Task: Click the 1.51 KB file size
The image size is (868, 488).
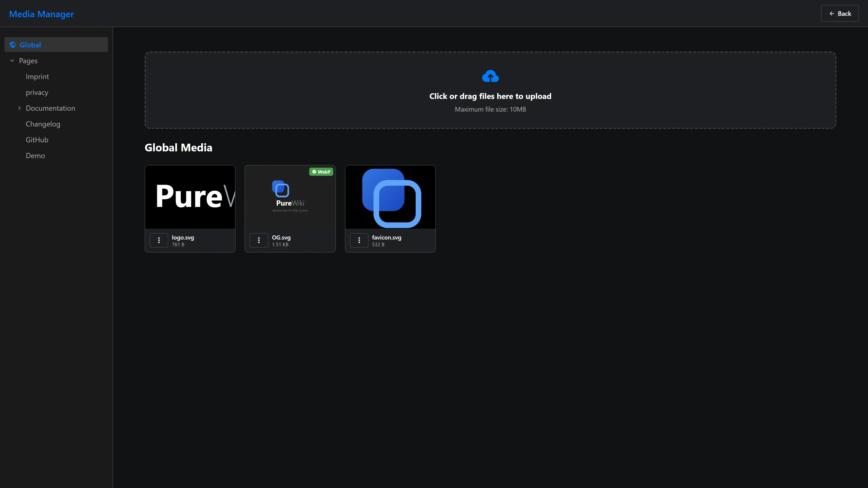Action: pyautogui.click(x=280, y=244)
